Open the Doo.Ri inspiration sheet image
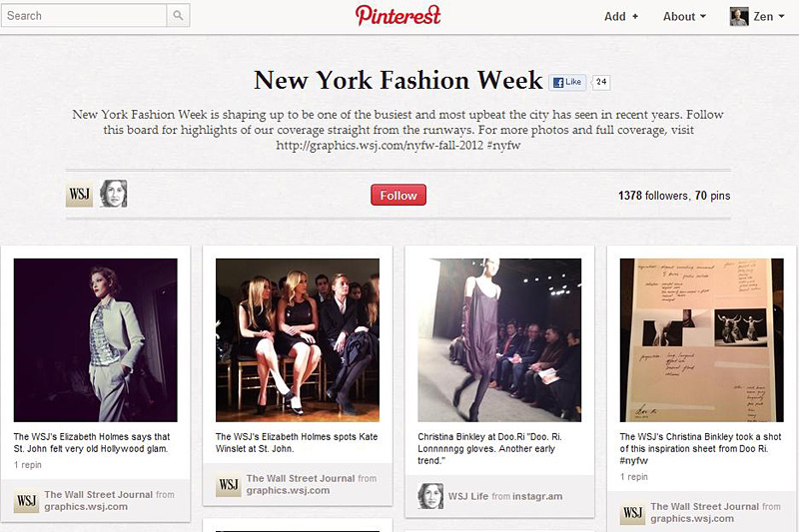 (702, 340)
